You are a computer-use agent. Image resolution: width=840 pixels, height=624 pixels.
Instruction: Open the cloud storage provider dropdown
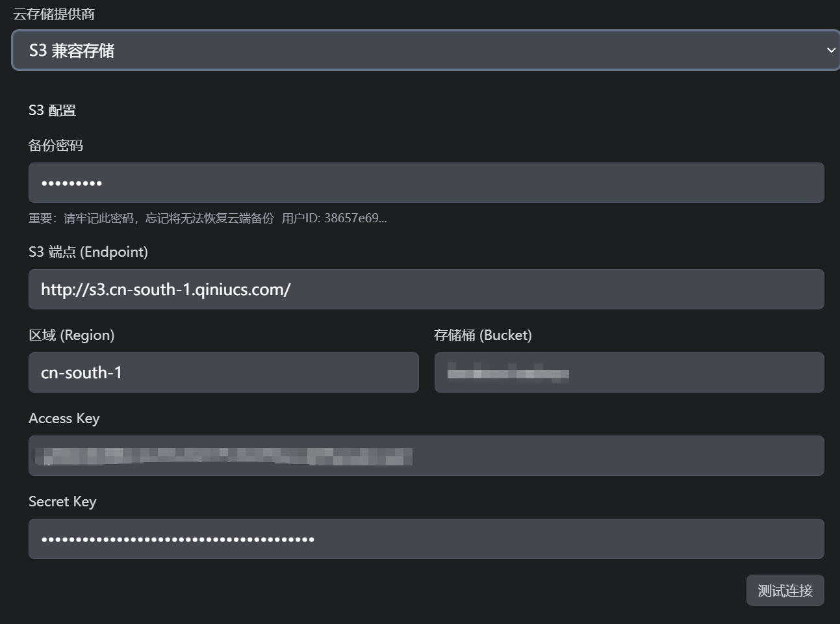pyautogui.click(x=426, y=50)
